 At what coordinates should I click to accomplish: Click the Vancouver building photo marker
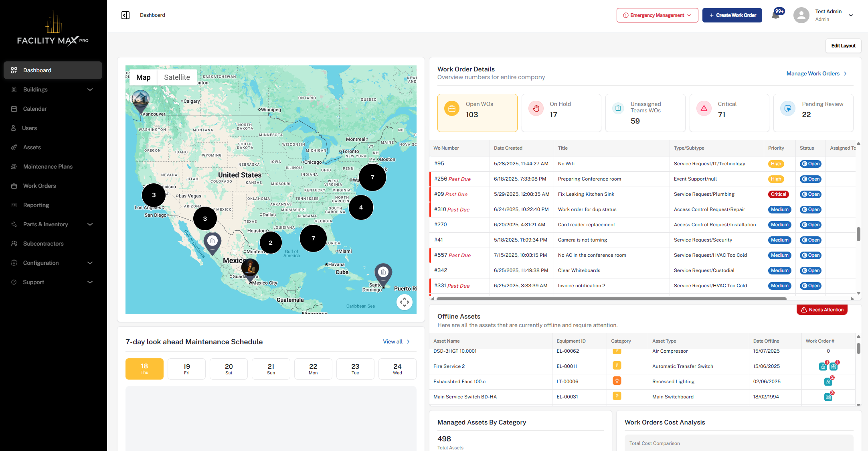tap(141, 99)
